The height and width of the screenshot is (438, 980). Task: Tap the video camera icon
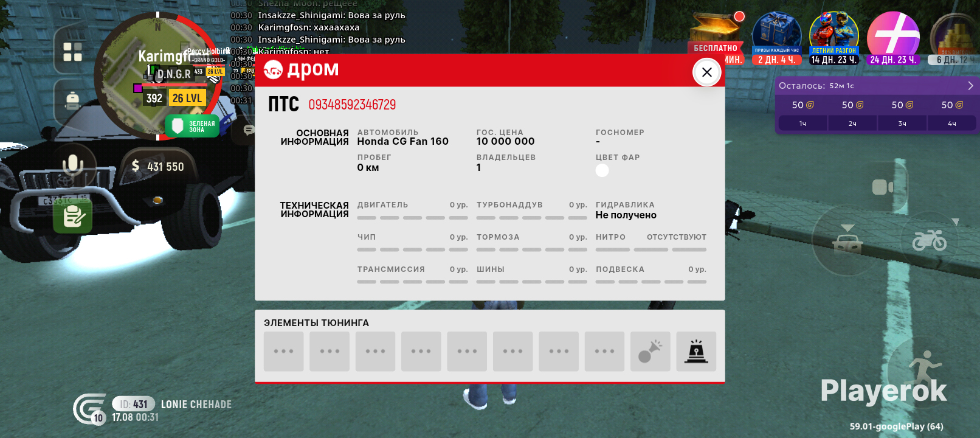(882, 187)
